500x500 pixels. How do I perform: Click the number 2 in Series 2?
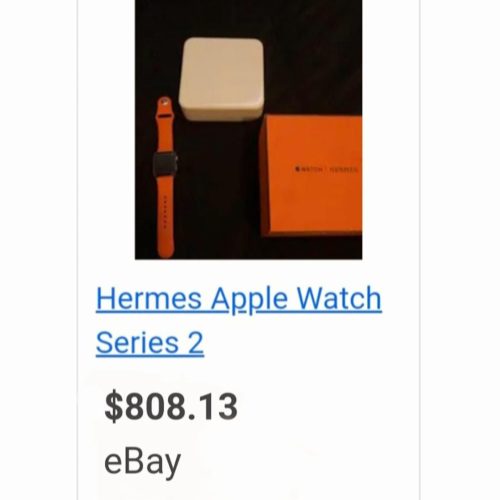(196, 343)
